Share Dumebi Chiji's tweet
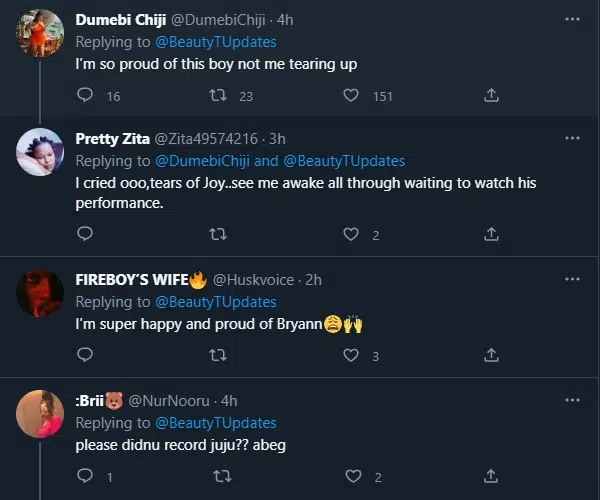600x500 pixels. [x=491, y=96]
